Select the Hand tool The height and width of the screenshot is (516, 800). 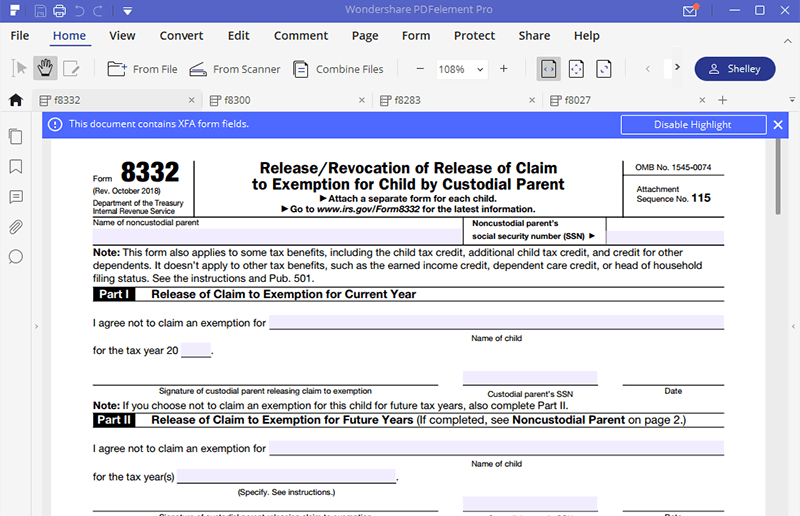tap(45, 69)
